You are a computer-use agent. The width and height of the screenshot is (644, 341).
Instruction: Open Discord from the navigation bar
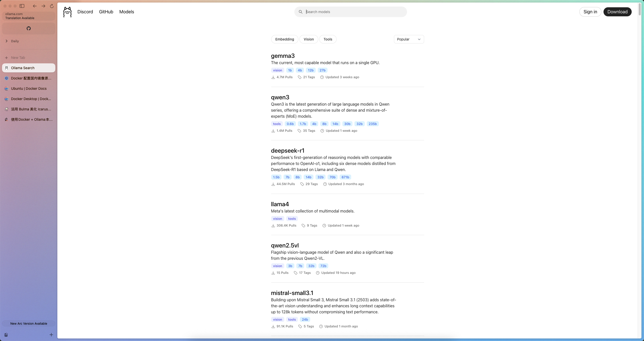pos(85,12)
